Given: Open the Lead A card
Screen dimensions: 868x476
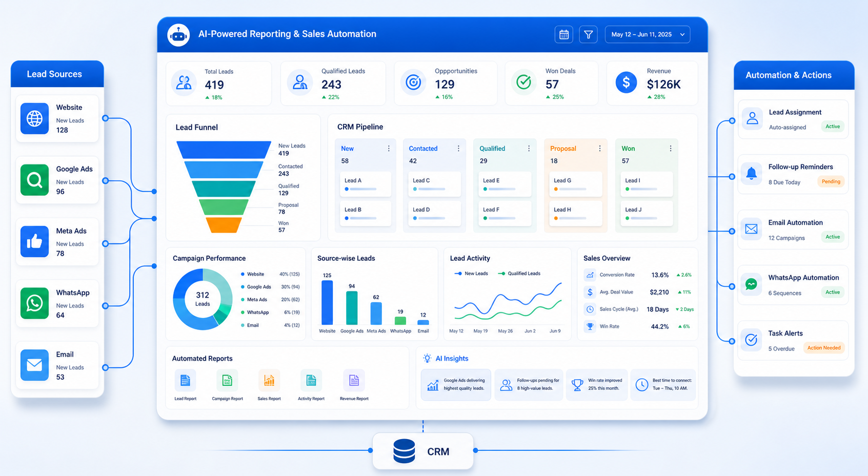Looking at the screenshot, I should pos(365,184).
